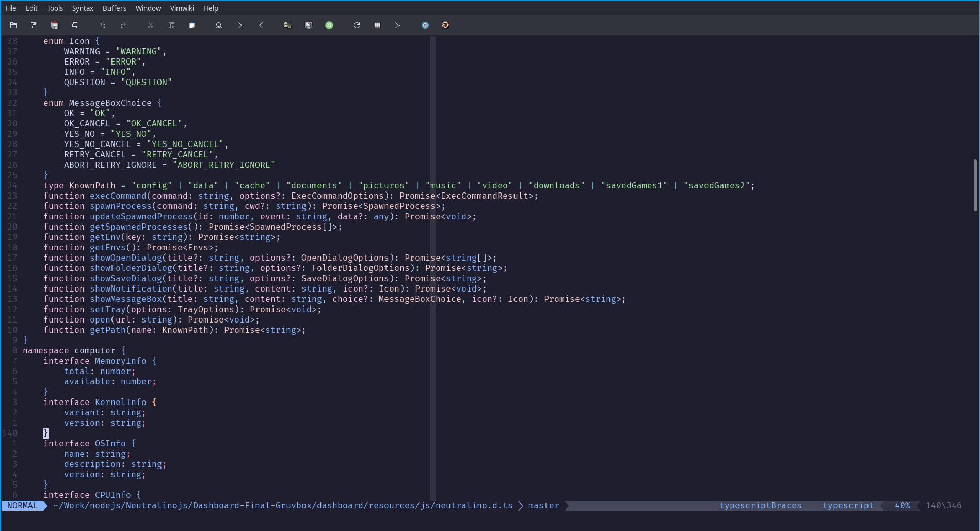
Task: Open the Edit menu
Action: coord(31,8)
